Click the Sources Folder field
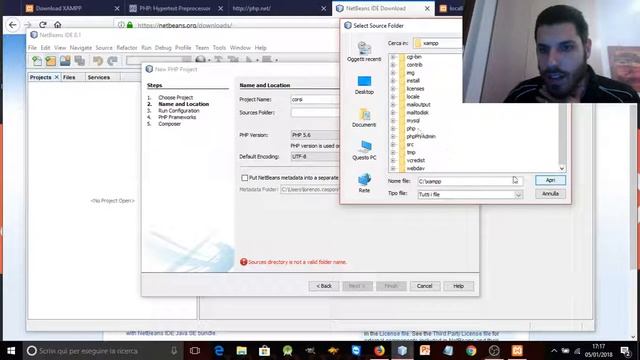Image resolution: width=640 pixels, height=360 pixels. [x=315, y=113]
